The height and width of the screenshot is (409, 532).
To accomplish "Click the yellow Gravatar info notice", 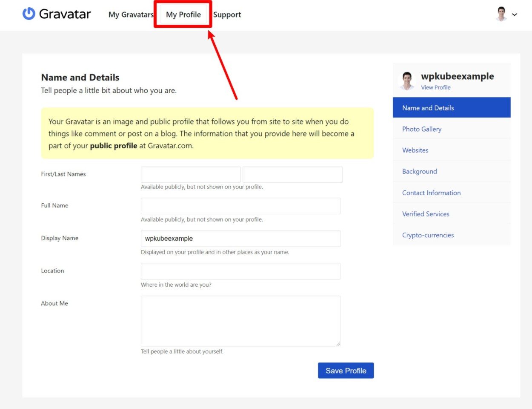I will coord(207,133).
